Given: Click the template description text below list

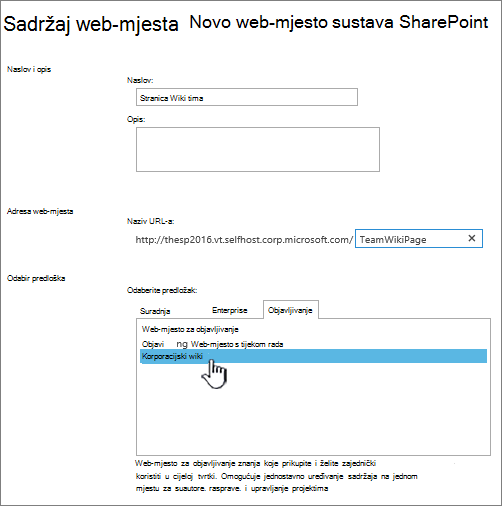Looking at the screenshot, I should (x=276, y=476).
